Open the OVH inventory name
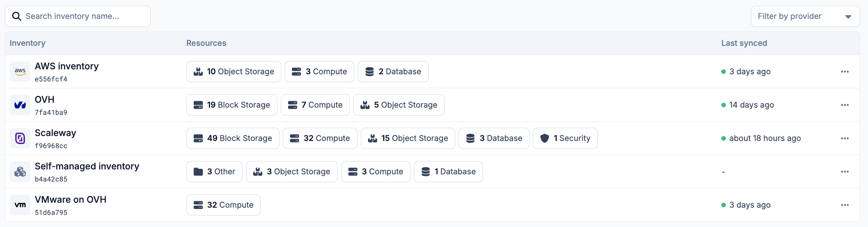This screenshot has width=868, height=227. (45, 100)
